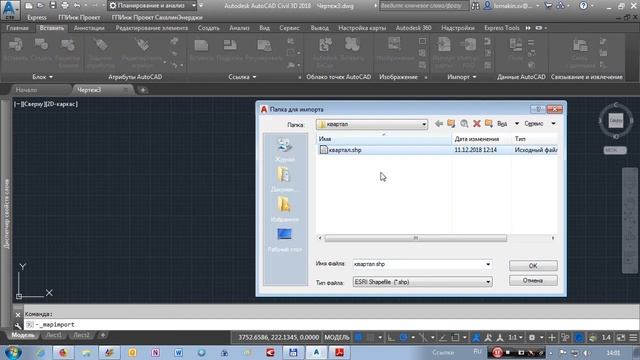The height and width of the screenshot is (360, 640).
Task: Toggle clean screen icon in status bar
Action: click(621, 338)
